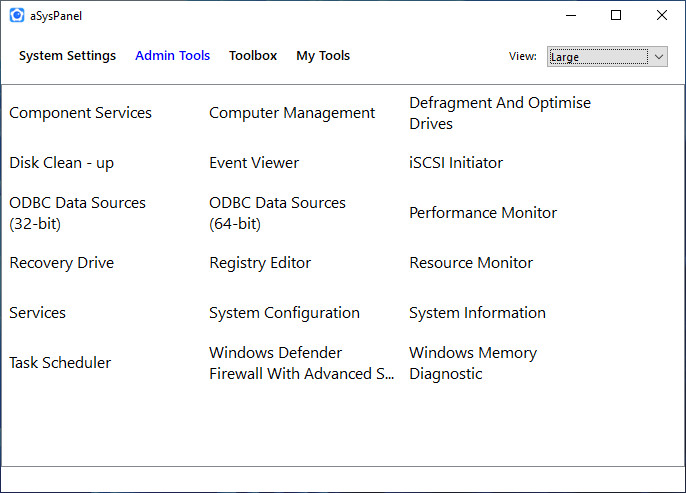The image size is (686, 493).
Task: Open Resource Monitor
Action: [x=471, y=263]
